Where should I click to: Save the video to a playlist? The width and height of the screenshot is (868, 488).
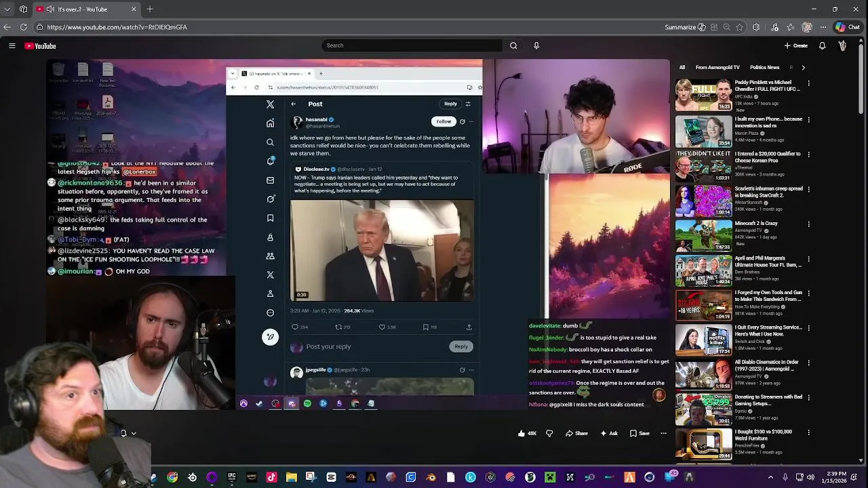pos(639,433)
